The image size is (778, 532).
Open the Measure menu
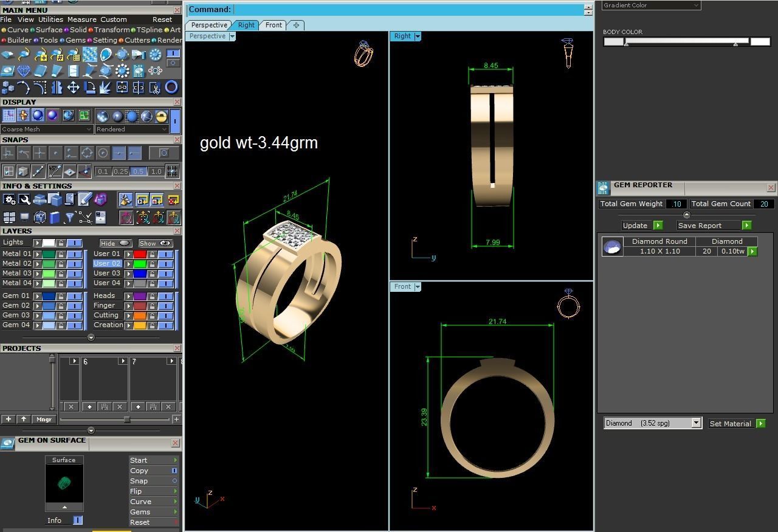tap(81, 19)
